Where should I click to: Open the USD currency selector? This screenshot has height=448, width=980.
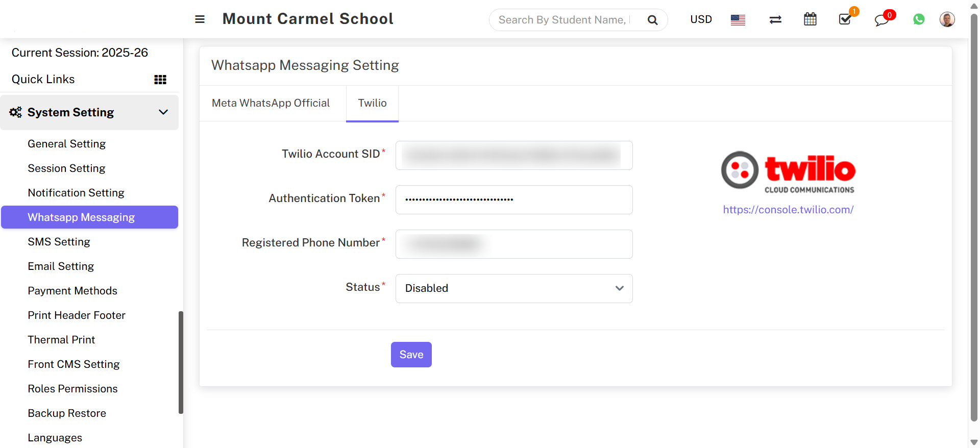[701, 19]
